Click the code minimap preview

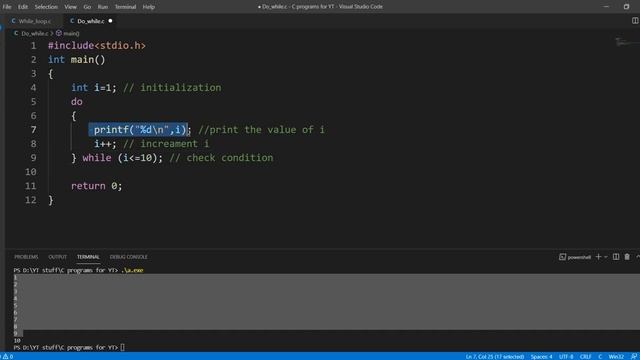click(627, 42)
